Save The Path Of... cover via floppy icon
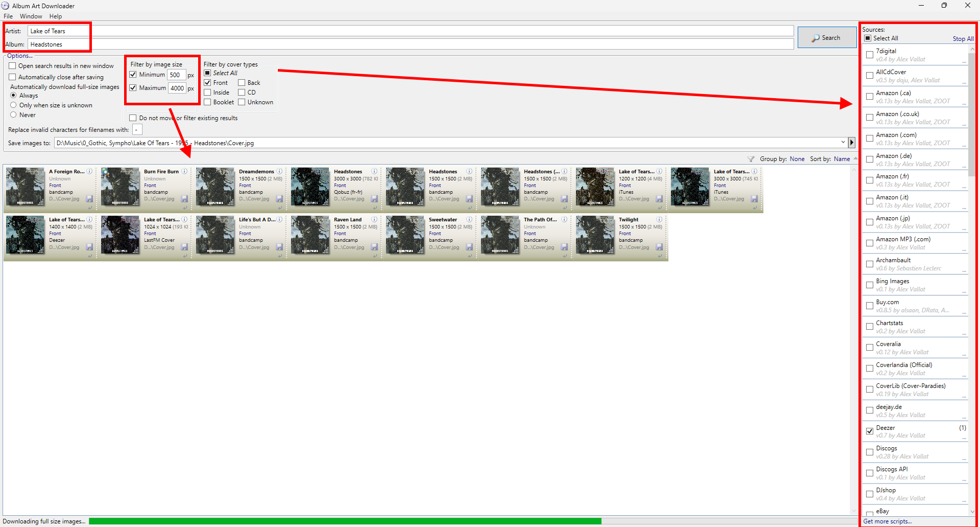 pos(564,247)
